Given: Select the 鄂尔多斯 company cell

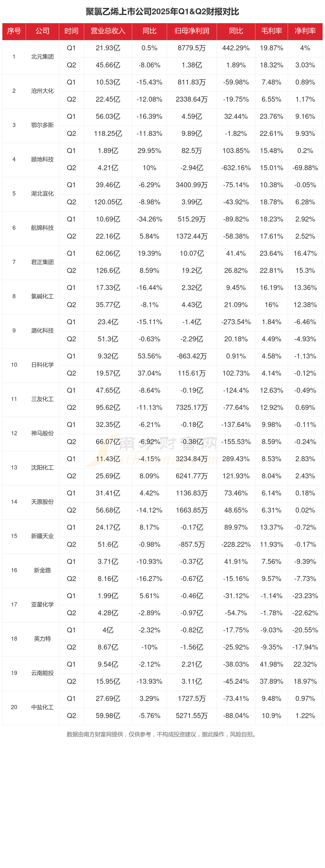Looking at the screenshot, I should [42, 125].
